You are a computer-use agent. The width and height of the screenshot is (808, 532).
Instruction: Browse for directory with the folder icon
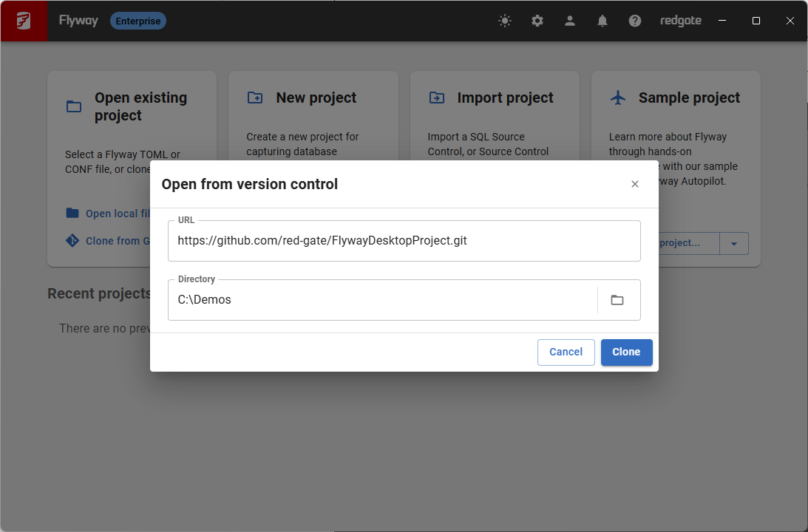pyautogui.click(x=617, y=300)
